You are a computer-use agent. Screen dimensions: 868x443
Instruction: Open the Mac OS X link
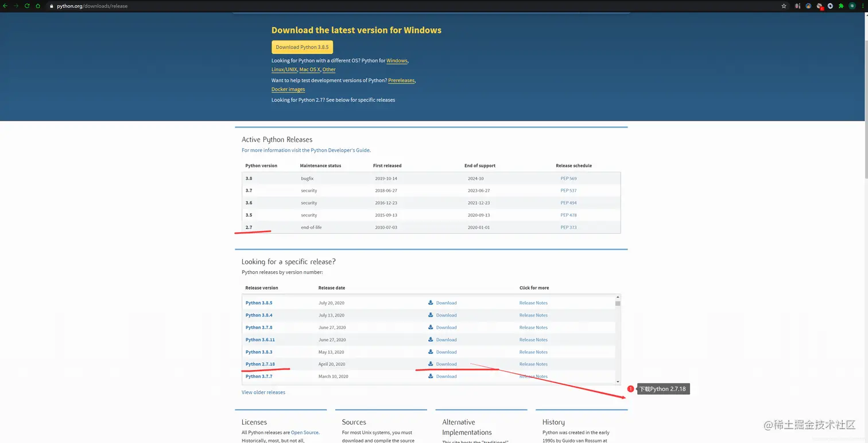pos(309,70)
